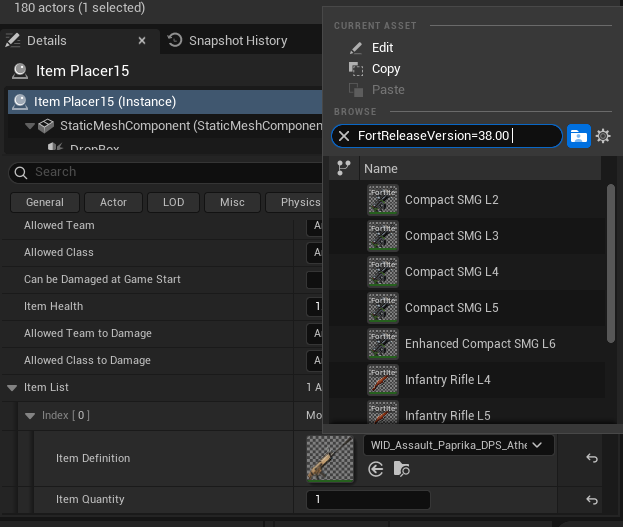Click the Item Placer15 actor icon in header
Screen dimensions: 623x527
pos(20,71)
